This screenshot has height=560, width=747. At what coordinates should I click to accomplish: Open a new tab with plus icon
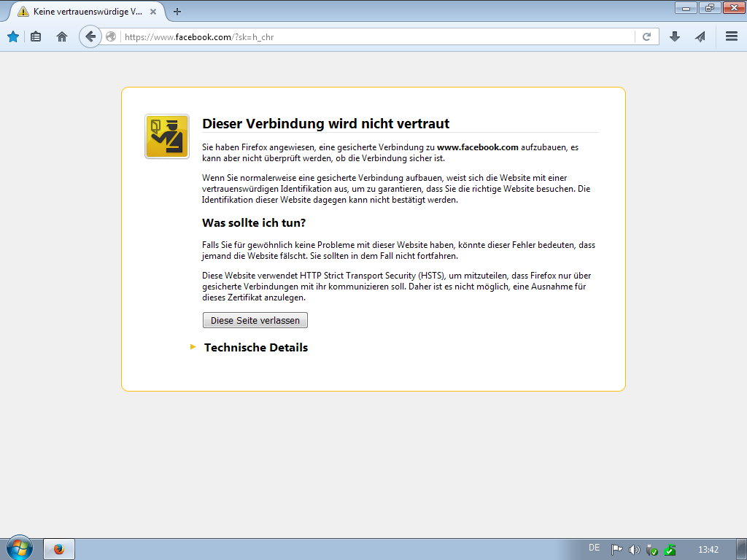[177, 12]
